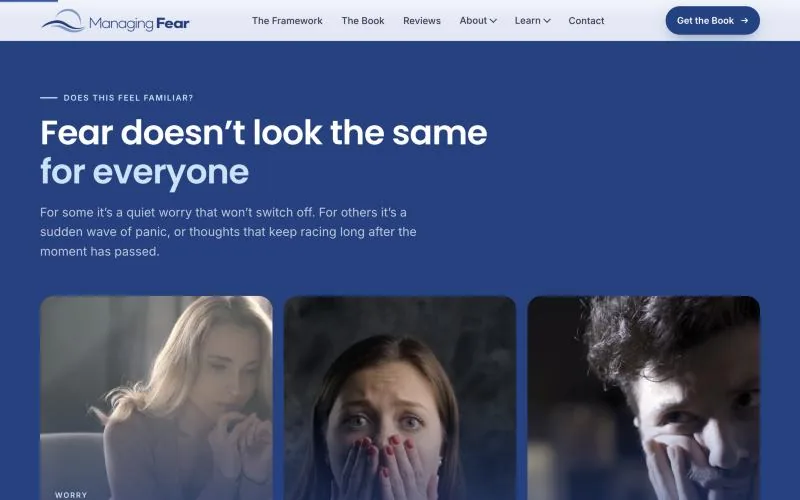Click the paragraph starting 'For some it's a quiet worry'
The image size is (800, 500).
228,232
